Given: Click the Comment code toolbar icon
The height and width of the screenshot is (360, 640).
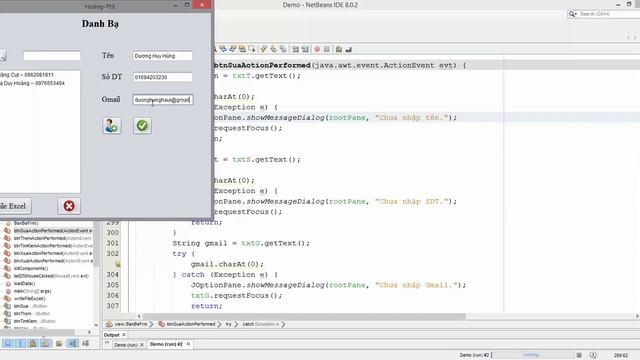Looking at the screenshot, I should coord(339,49).
